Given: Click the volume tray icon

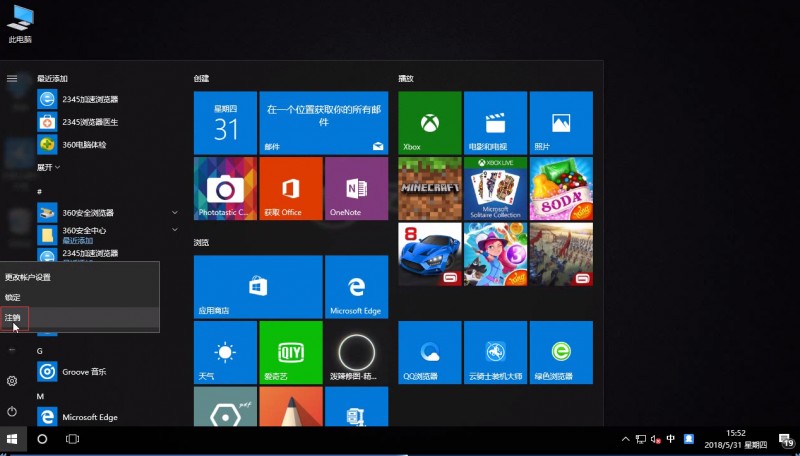Looking at the screenshot, I should (x=656, y=439).
